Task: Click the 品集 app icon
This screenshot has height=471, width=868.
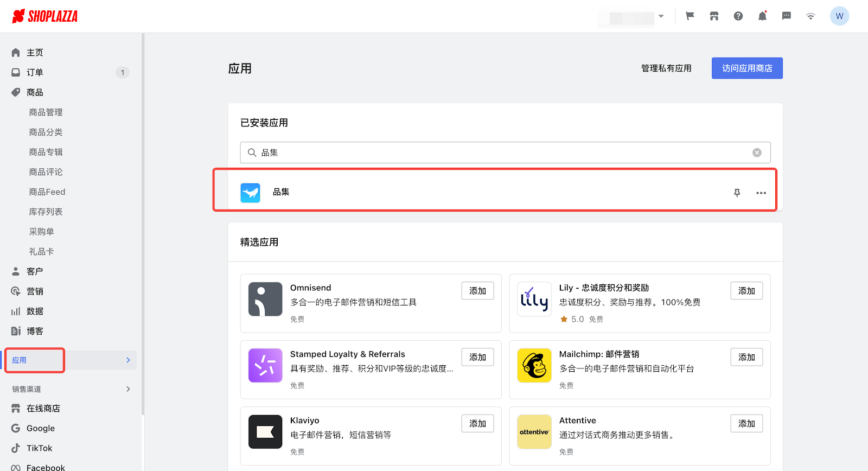Action: (x=250, y=193)
